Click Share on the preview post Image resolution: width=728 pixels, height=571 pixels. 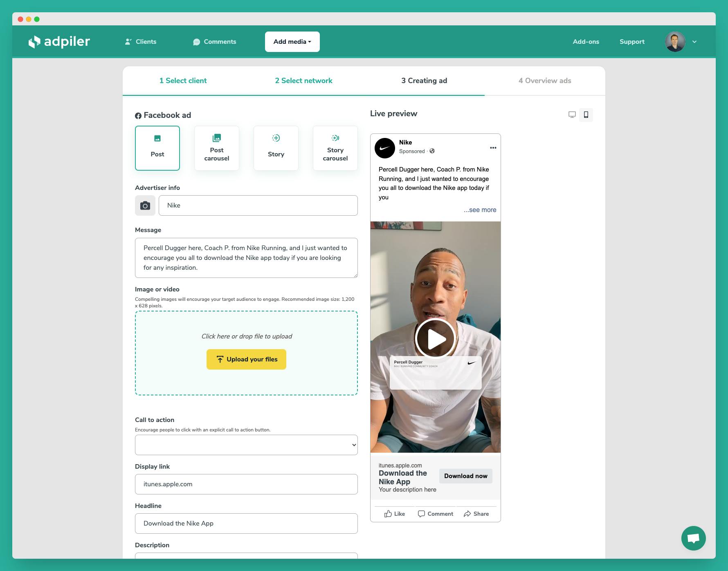(x=476, y=514)
